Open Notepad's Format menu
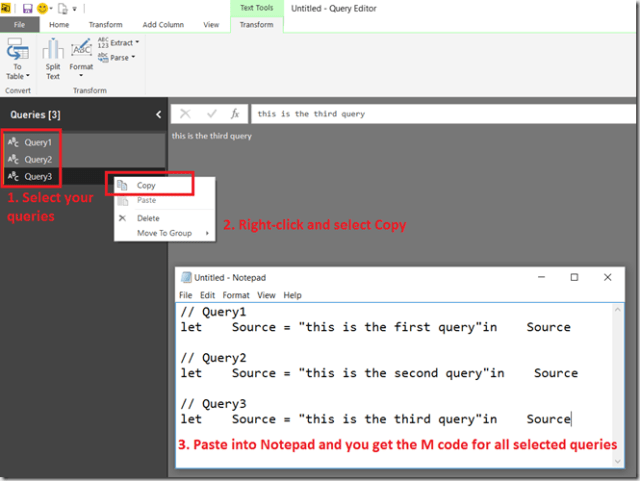This screenshot has height=481, width=640. (x=236, y=296)
